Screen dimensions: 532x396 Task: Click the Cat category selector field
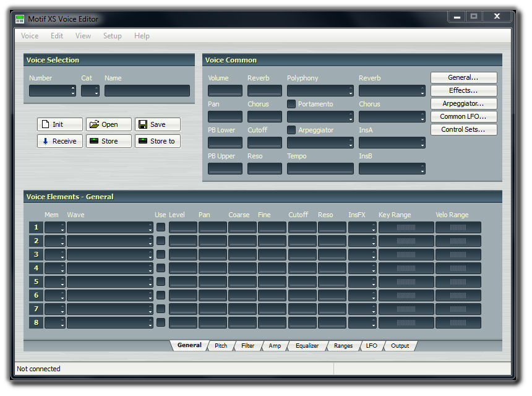[x=90, y=90]
